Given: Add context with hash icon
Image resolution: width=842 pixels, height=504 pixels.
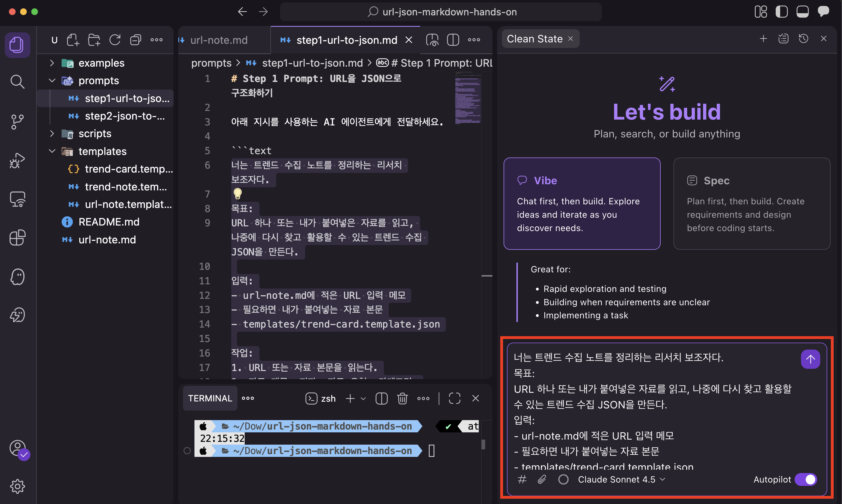Looking at the screenshot, I should (x=522, y=479).
